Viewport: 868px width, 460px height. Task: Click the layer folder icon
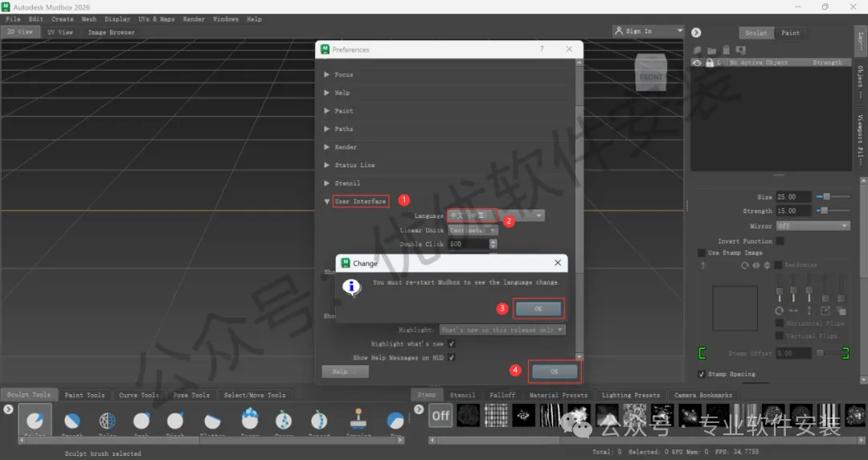(x=712, y=51)
